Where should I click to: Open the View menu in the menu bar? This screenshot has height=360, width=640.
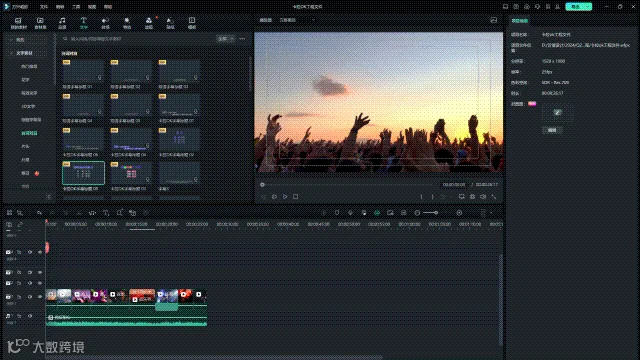[x=92, y=7]
